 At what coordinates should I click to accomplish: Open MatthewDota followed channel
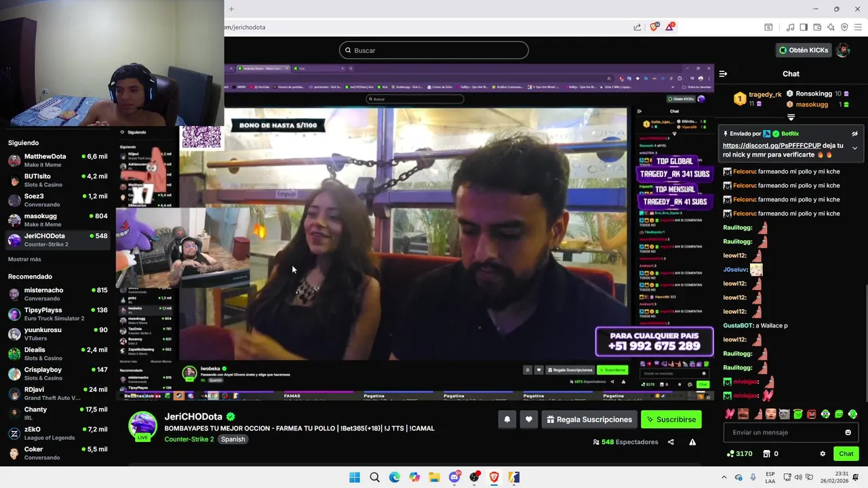pos(57,160)
